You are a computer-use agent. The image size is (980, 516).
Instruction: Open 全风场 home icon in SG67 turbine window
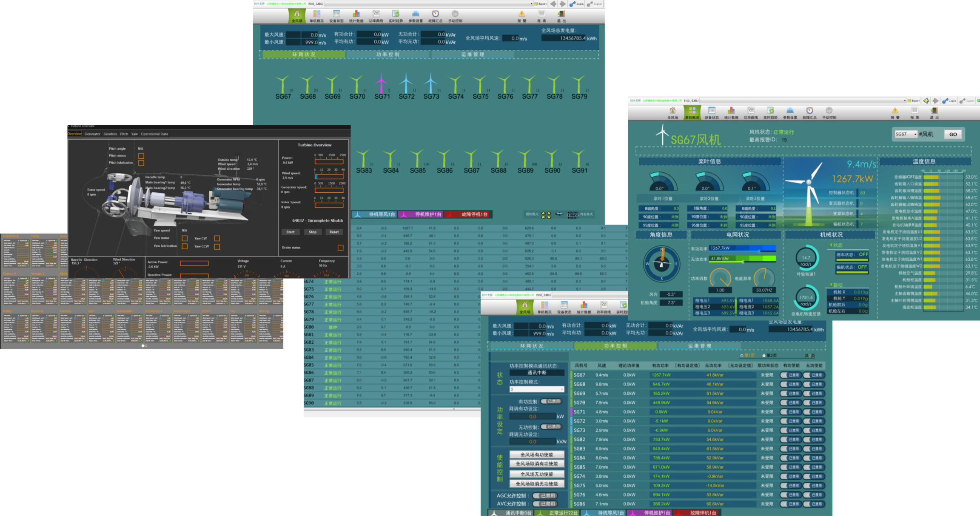click(x=672, y=113)
